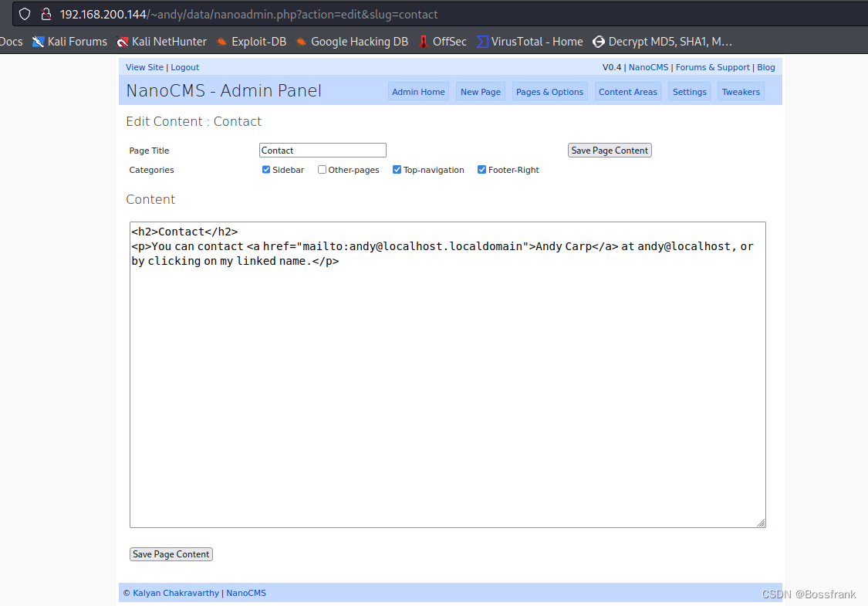
Task: Toggle the Top-navigation category checkbox
Action: tap(397, 170)
